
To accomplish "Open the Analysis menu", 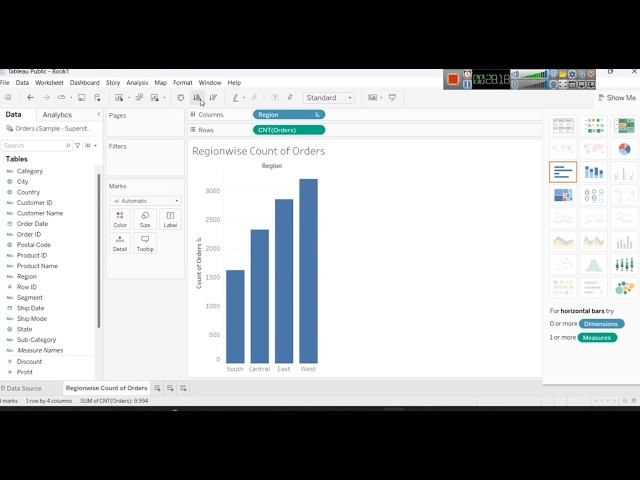I will (x=137, y=82).
